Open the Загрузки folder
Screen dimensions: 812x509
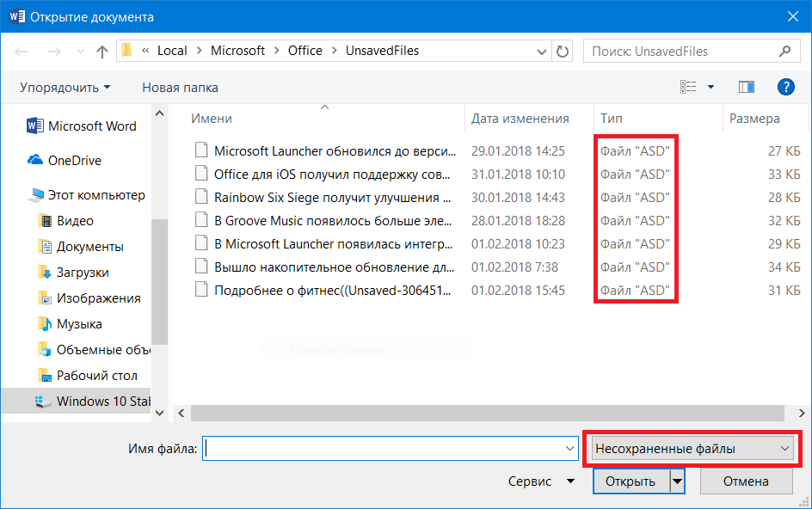(73, 273)
